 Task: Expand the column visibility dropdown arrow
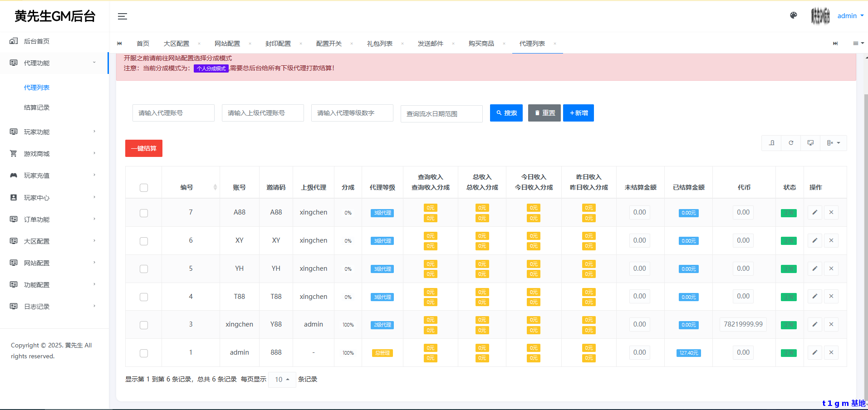(839, 143)
